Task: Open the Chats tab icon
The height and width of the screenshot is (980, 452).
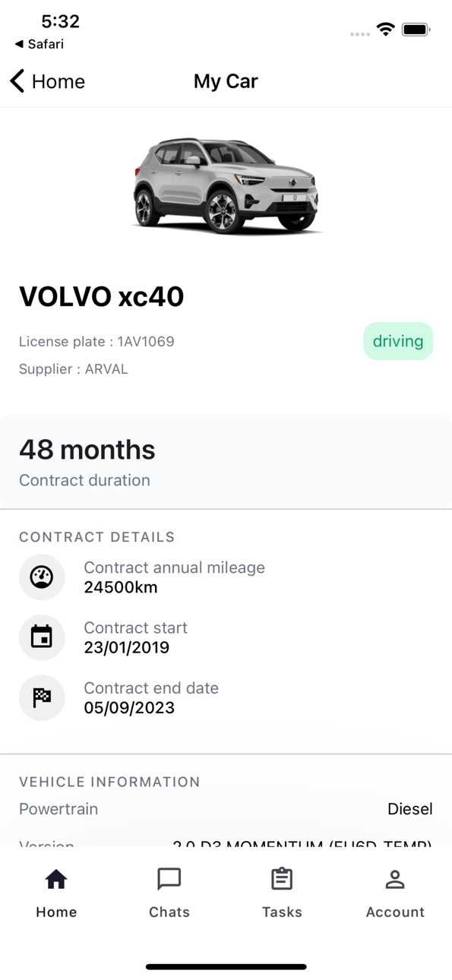Action: coord(169,879)
